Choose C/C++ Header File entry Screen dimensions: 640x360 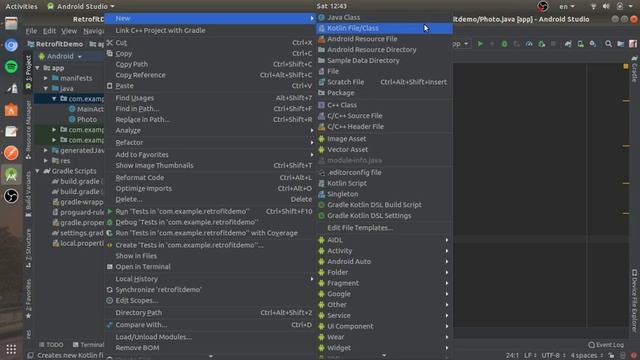tap(384, 127)
